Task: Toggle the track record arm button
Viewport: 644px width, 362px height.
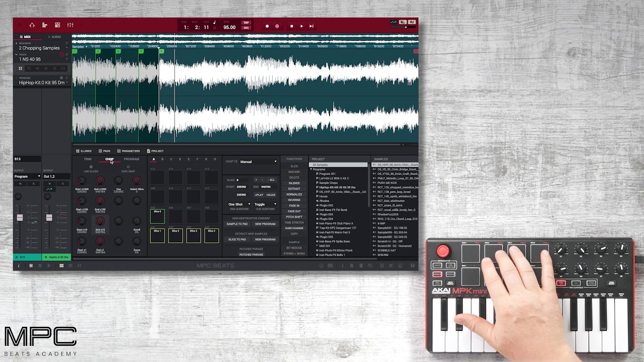Action: 62,54
